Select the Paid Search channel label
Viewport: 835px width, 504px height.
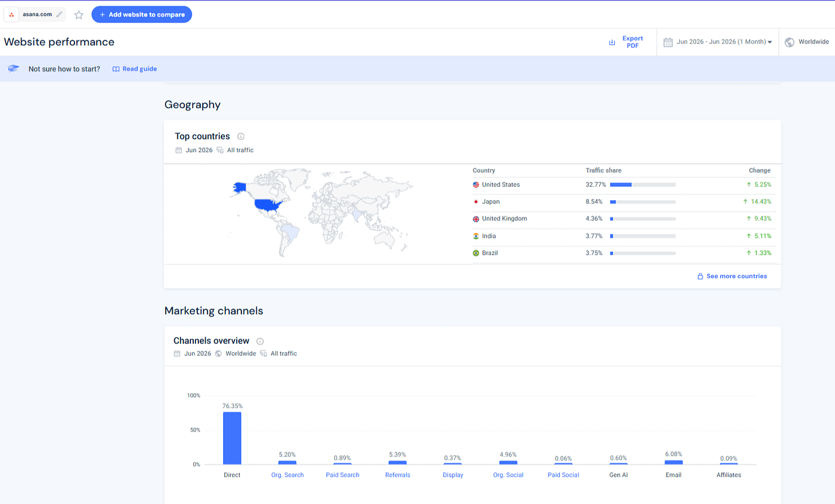click(342, 475)
